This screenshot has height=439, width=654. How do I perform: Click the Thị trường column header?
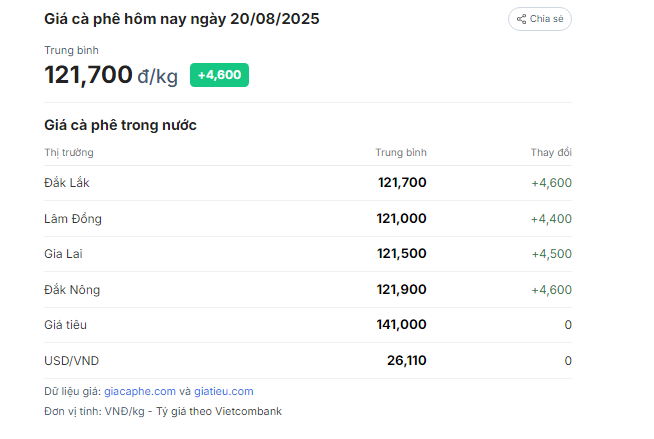69,153
